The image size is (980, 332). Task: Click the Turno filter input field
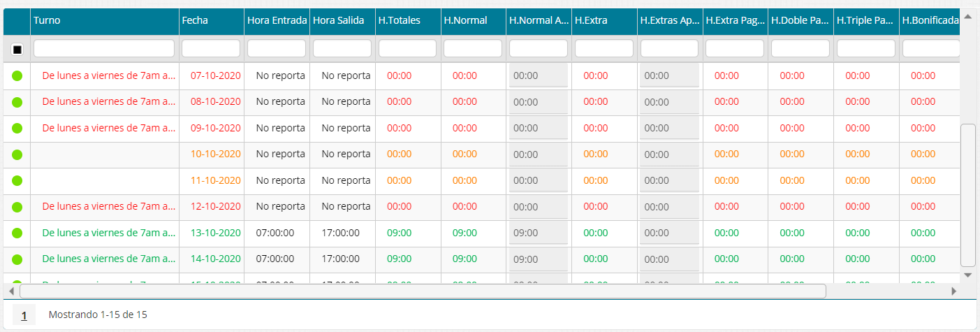point(104,48)
